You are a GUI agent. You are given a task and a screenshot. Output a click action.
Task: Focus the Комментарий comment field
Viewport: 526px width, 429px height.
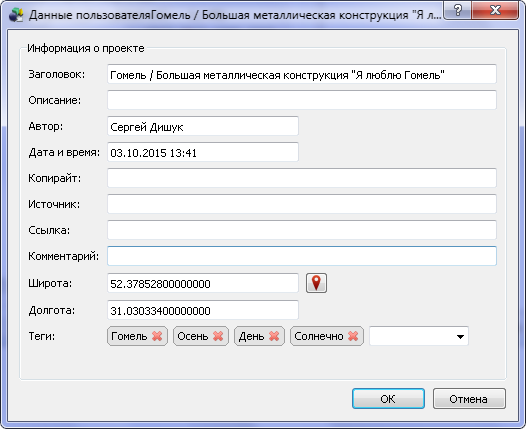coord(302,256)
